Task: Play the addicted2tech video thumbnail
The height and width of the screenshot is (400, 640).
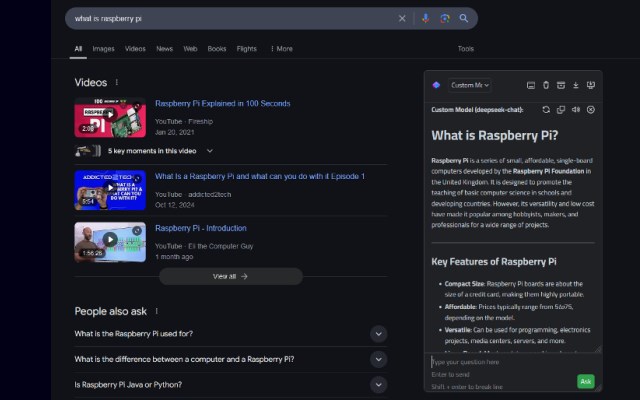Action: (x=110, y=190)
